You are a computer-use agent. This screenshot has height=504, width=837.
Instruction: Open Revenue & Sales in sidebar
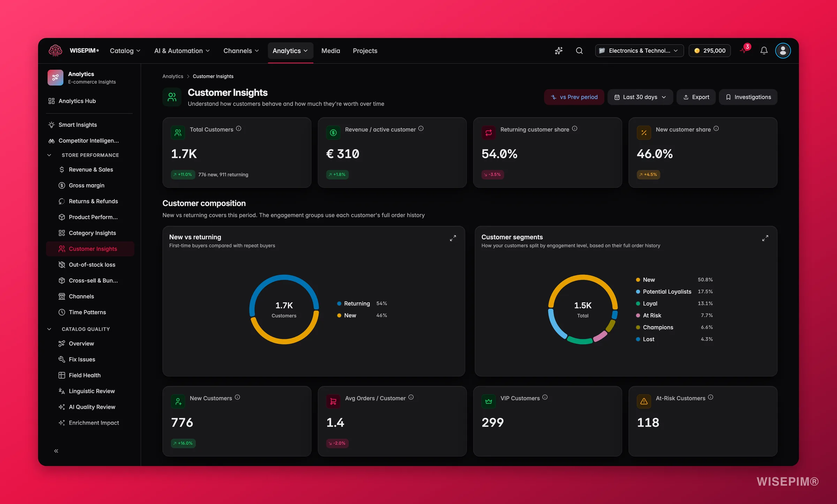pyautogui.click(x=90, y=170)
